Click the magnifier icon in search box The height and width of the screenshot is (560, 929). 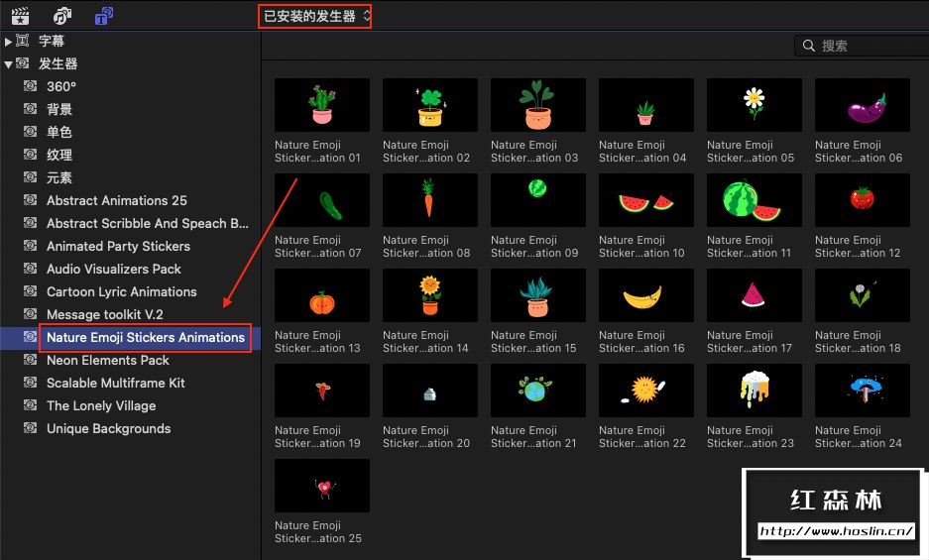pos(809,46)
